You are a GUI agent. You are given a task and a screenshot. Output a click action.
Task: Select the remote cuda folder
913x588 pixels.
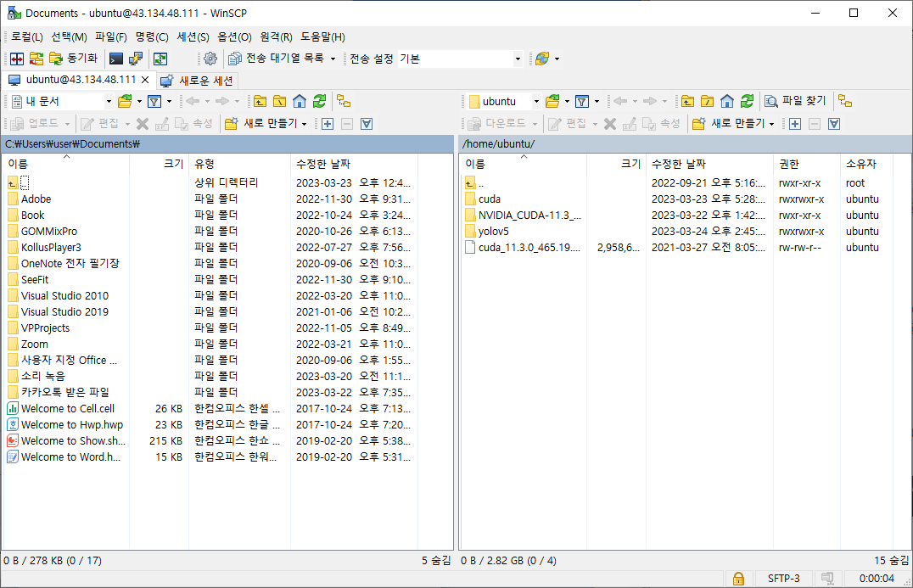pos(489,199)
